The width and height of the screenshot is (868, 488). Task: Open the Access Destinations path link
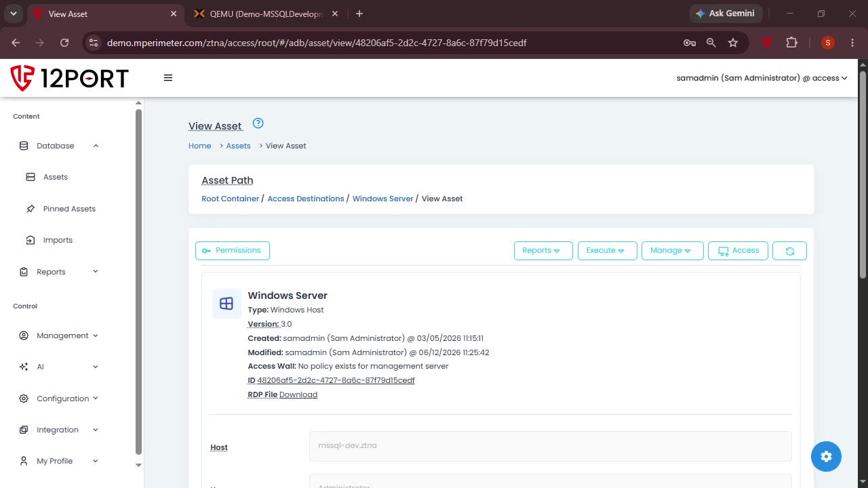click(x=306, y=199)
